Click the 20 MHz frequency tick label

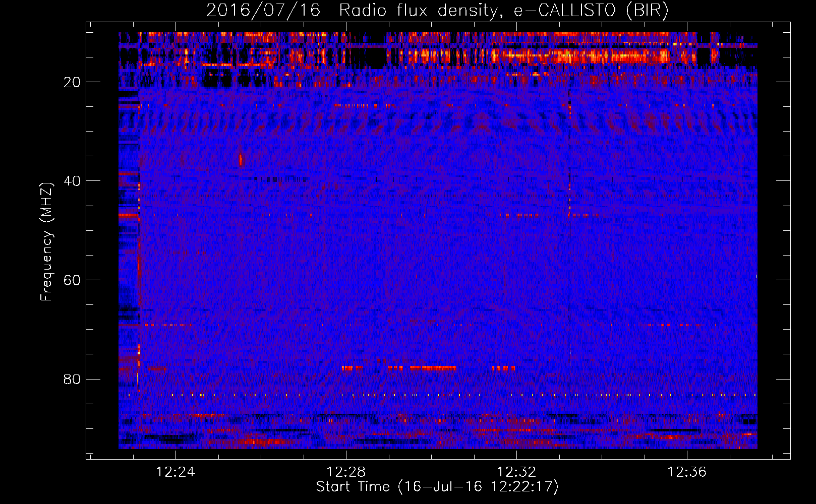[x=73, y=82]
